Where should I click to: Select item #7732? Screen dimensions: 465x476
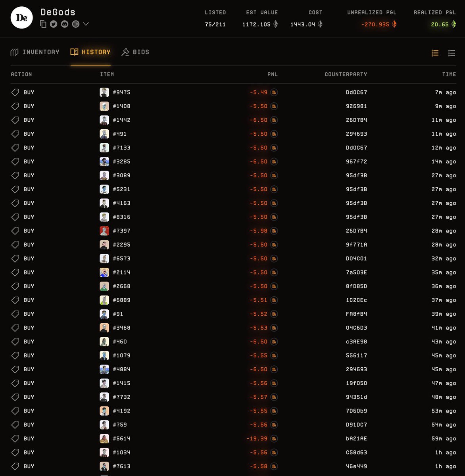click(121, 397)
